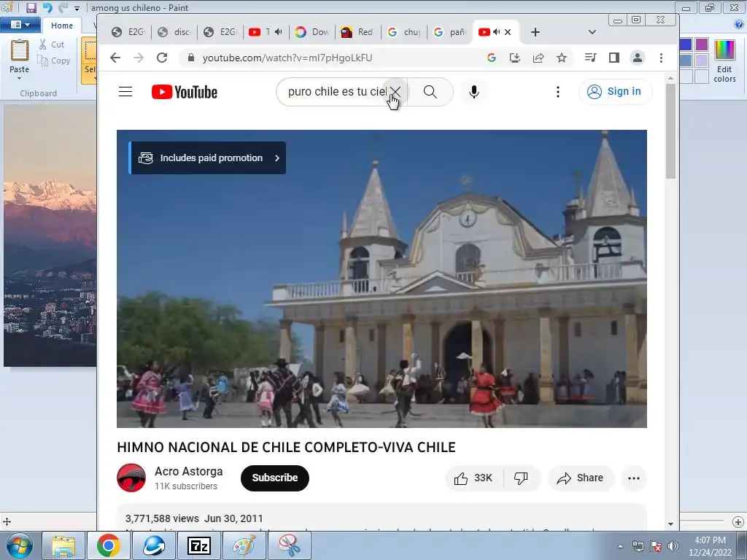
Task: Pick the blue color swatch in Paint
Action: coord(686,44)
